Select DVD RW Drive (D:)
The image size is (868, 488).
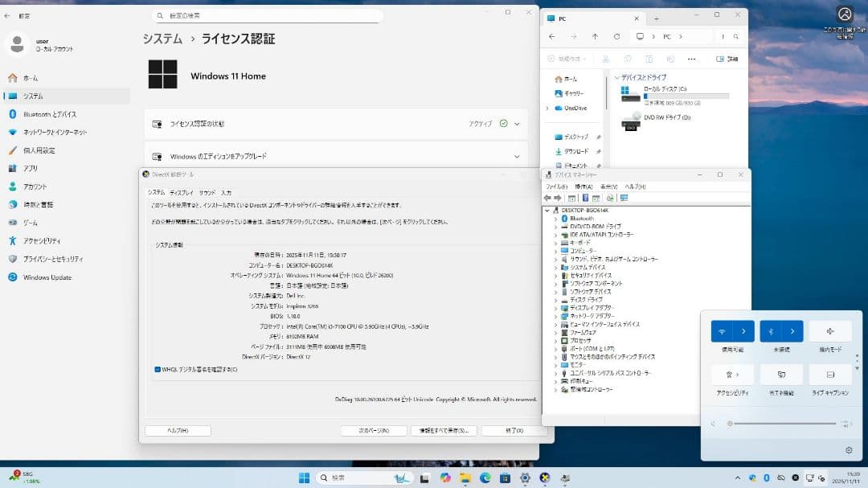(x=656, y=121)
